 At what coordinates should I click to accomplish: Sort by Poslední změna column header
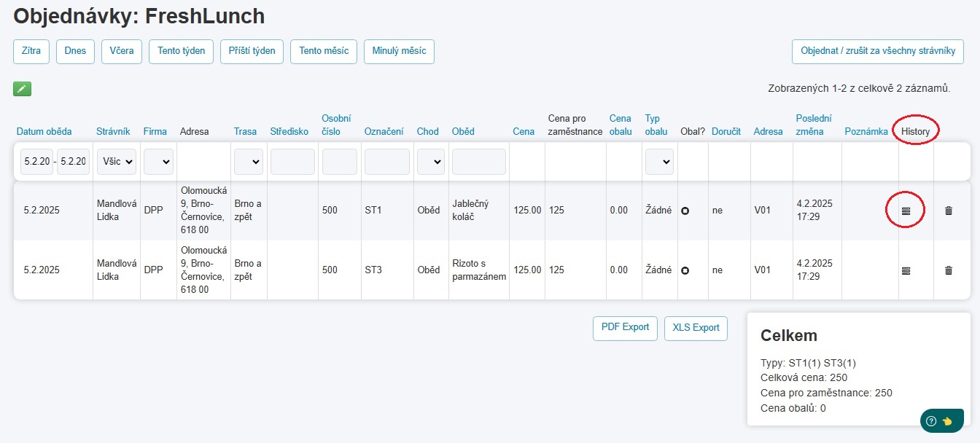pos(814,125)
